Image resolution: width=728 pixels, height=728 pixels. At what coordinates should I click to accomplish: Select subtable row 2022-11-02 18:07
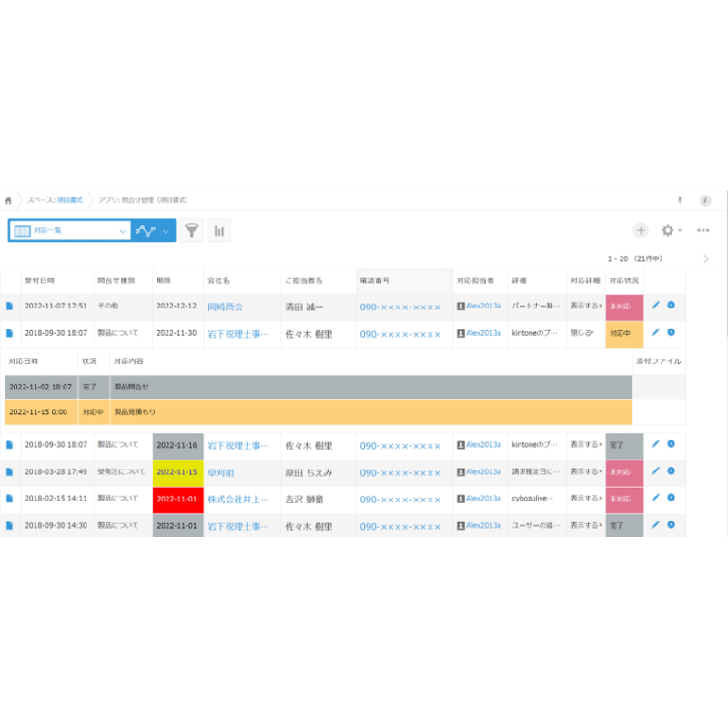click(x=318, y=388)
